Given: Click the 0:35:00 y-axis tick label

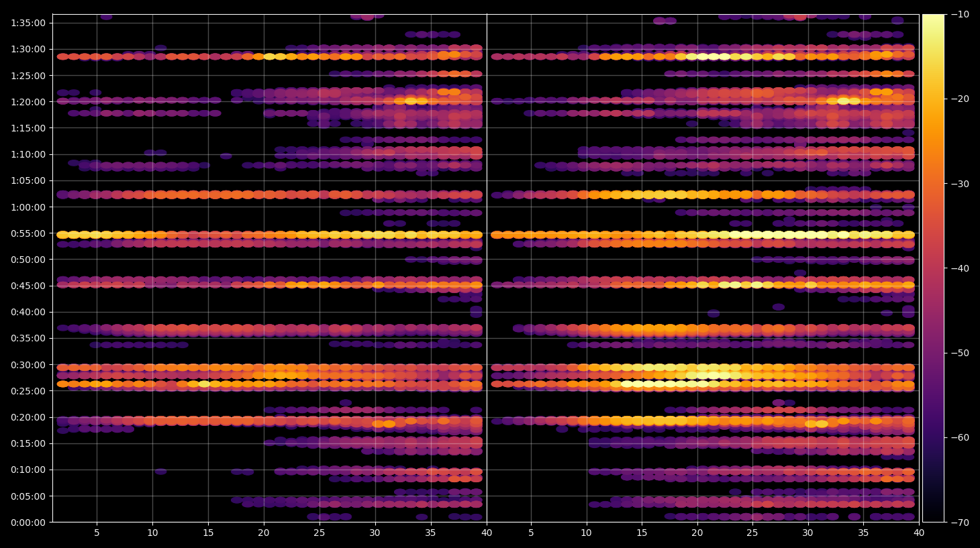Looking at the screenshot, I should (28, 338).
